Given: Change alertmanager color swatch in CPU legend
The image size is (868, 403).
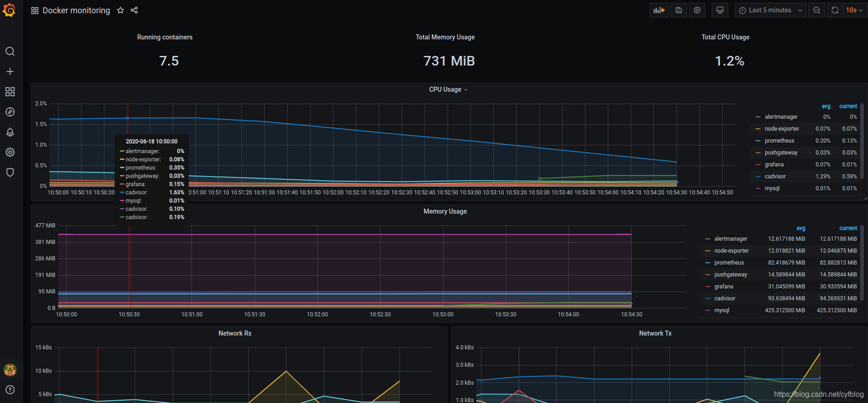Looking at the screenshot, I should click(x=758, y=117).
